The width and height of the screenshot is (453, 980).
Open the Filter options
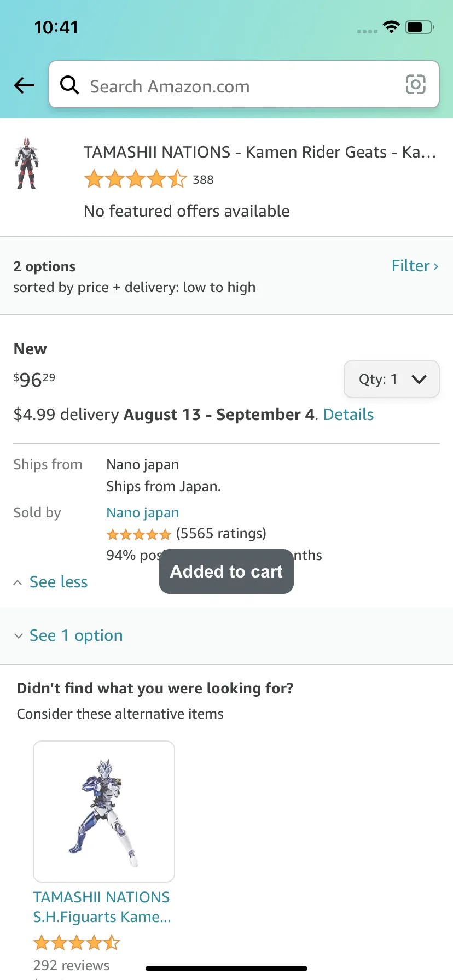(x=415, y=266)
